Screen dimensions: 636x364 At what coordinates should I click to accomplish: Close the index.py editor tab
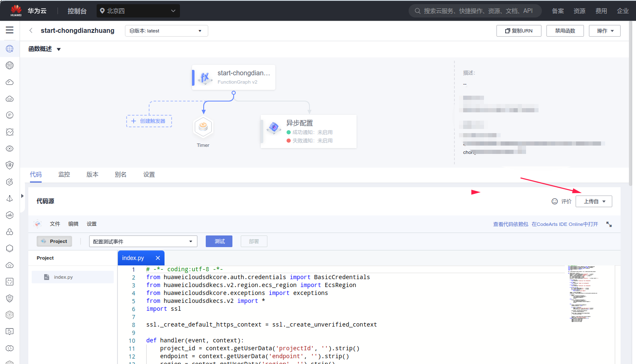[x=158, y=258]
